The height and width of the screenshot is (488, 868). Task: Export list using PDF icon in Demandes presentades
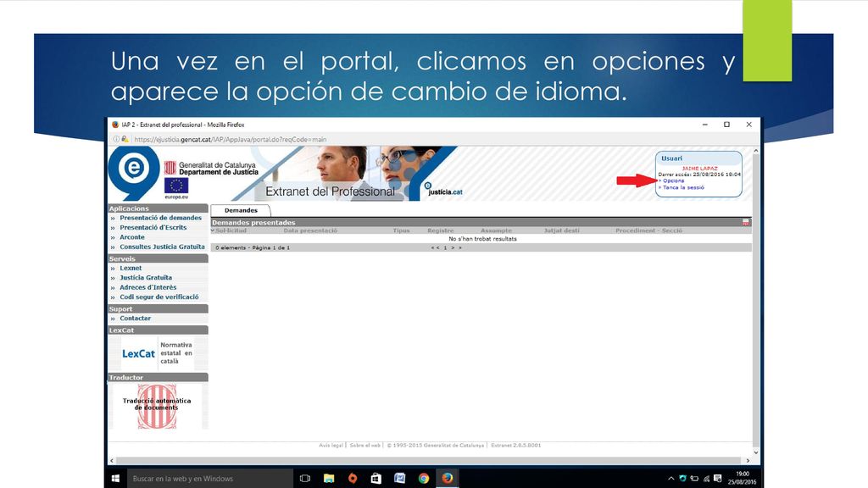point(746,222)
